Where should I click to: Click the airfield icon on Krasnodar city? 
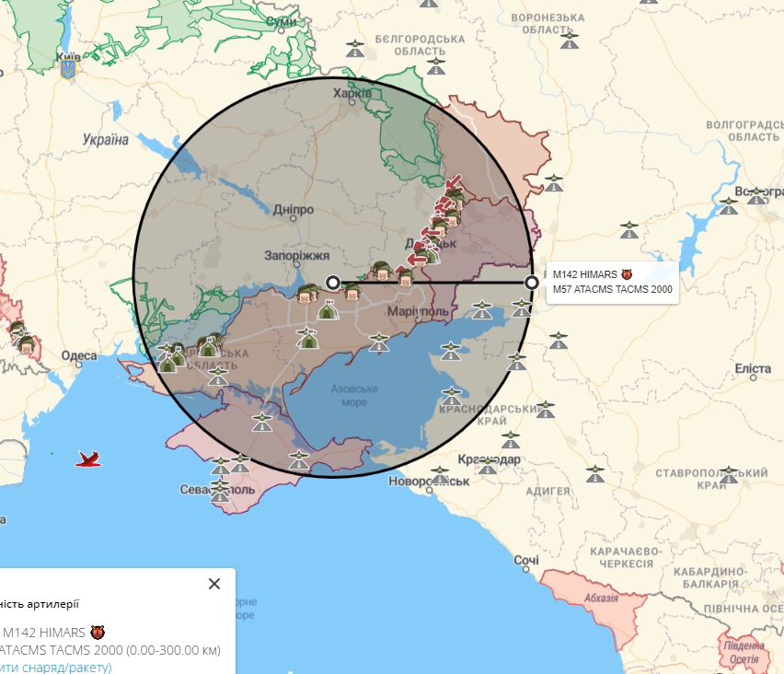click(488, 466)
